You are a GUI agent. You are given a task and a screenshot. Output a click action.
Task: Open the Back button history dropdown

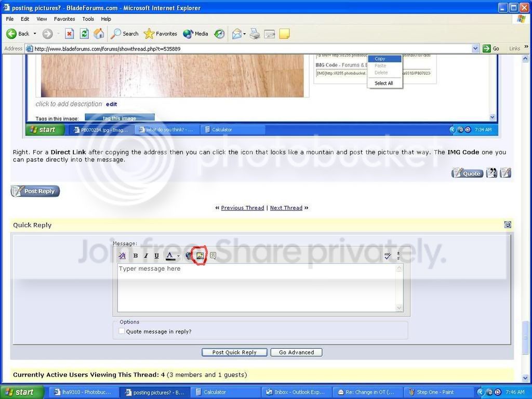click(35, 34)
